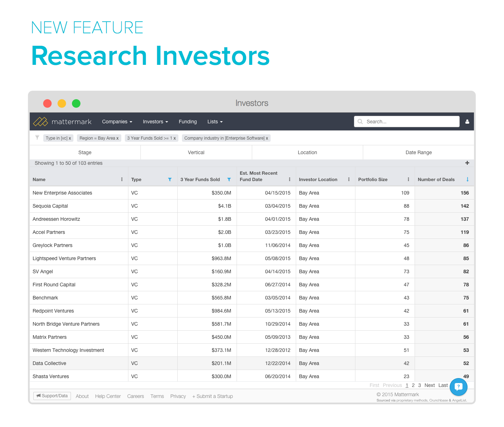Viewport: 504px width, 427px height.
Task: Open the About link in footer
Action: [x=82, y=396]
